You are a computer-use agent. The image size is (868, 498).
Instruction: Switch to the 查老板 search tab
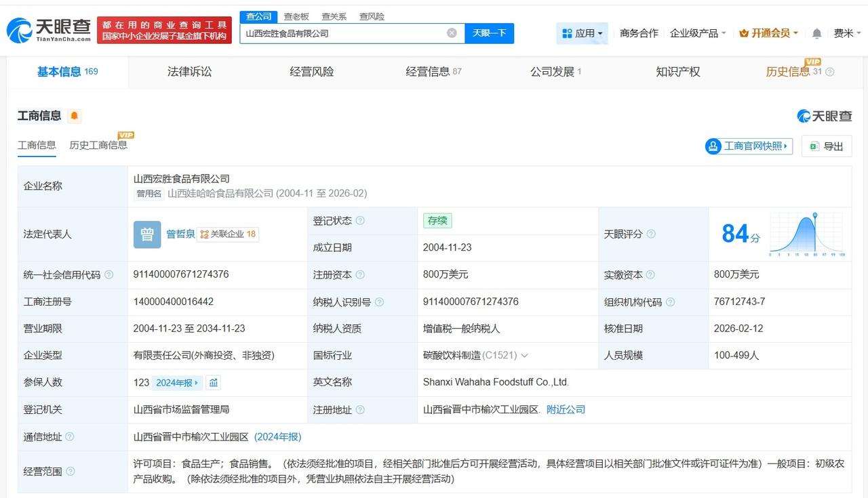[x=296, y=16]
